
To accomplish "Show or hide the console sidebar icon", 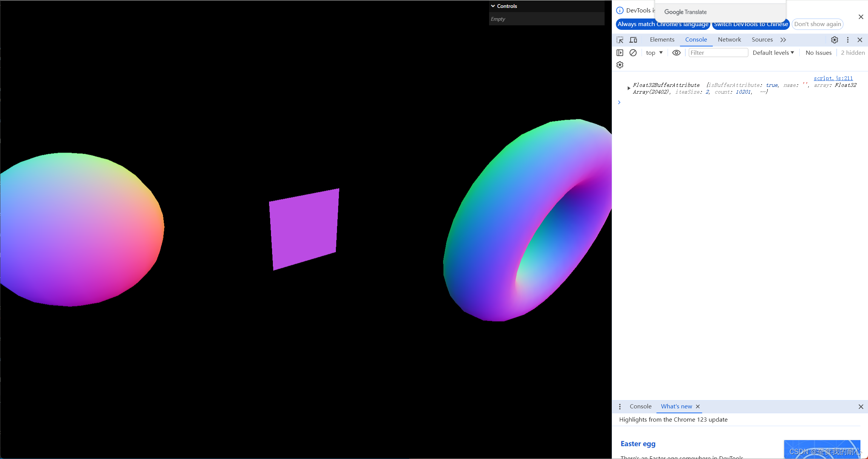I will (x=620, y=53).
